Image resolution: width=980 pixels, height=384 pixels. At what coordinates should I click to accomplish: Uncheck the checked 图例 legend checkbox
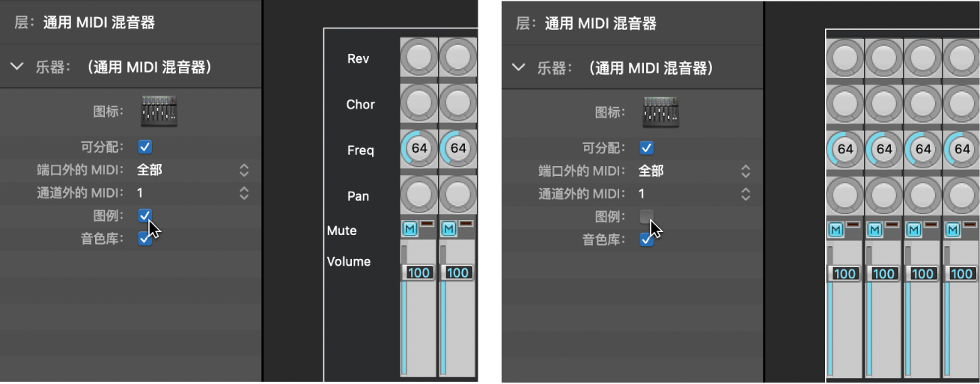point(145,216)
